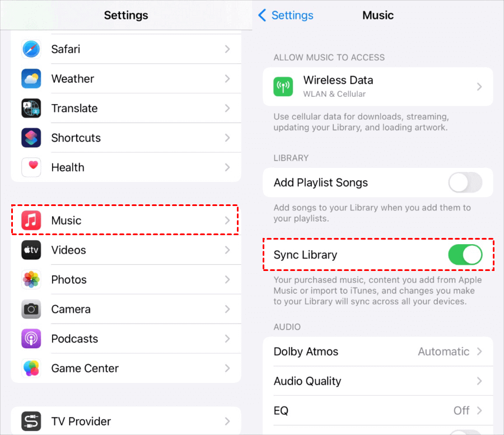The image size is (504, 435).
Task: Select the Translate app icon
Action: pos(31,108)
